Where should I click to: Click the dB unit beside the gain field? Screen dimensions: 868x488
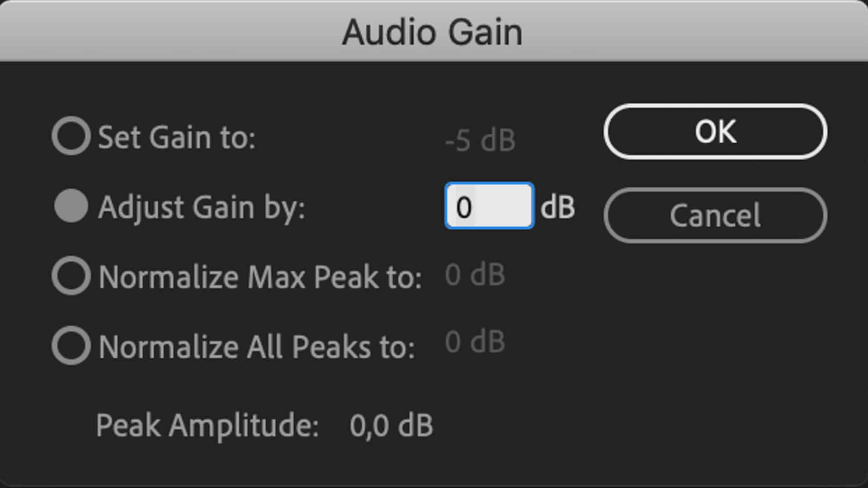pyautogui.click(x=558, y=207)
